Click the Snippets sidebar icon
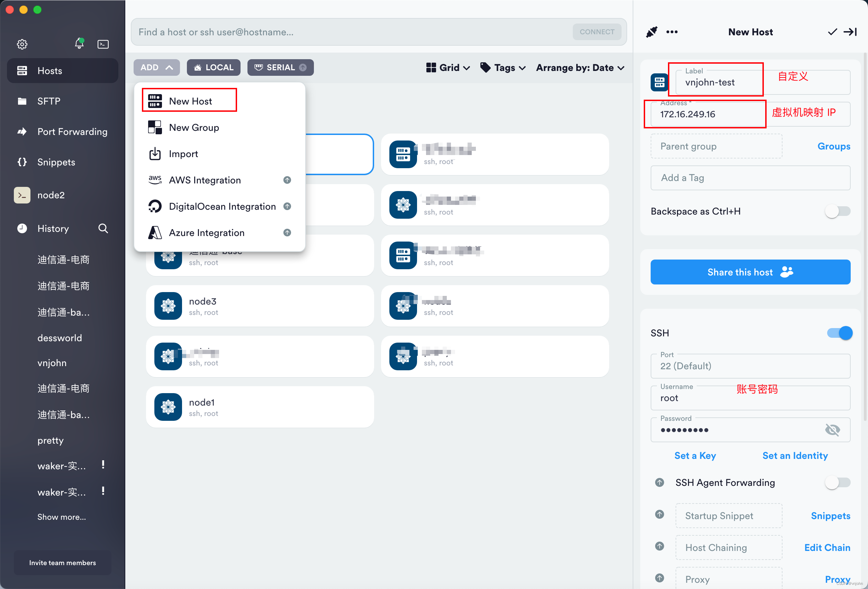The image size is (868, 589). (22, 162)
